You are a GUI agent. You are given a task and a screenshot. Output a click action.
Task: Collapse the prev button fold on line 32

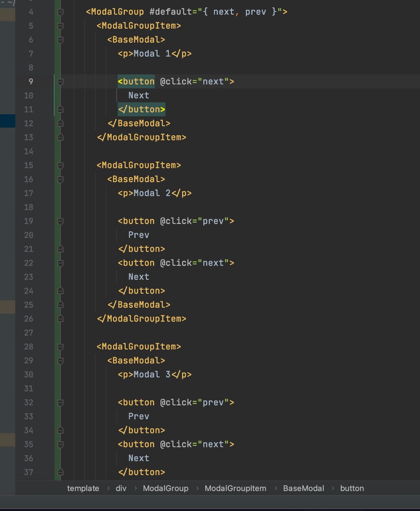click(x=60, y=403)
